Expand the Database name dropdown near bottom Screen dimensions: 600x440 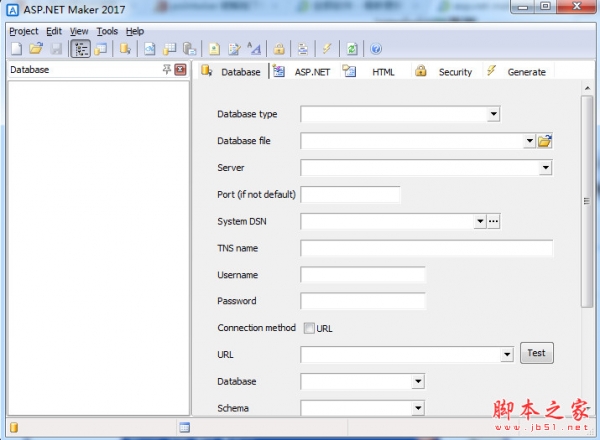(418, 381)
